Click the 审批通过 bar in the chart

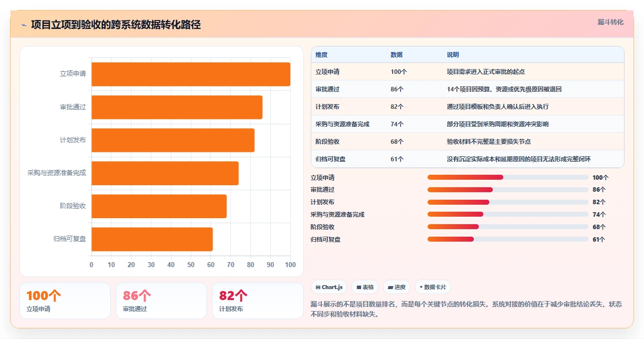point(177,107)
